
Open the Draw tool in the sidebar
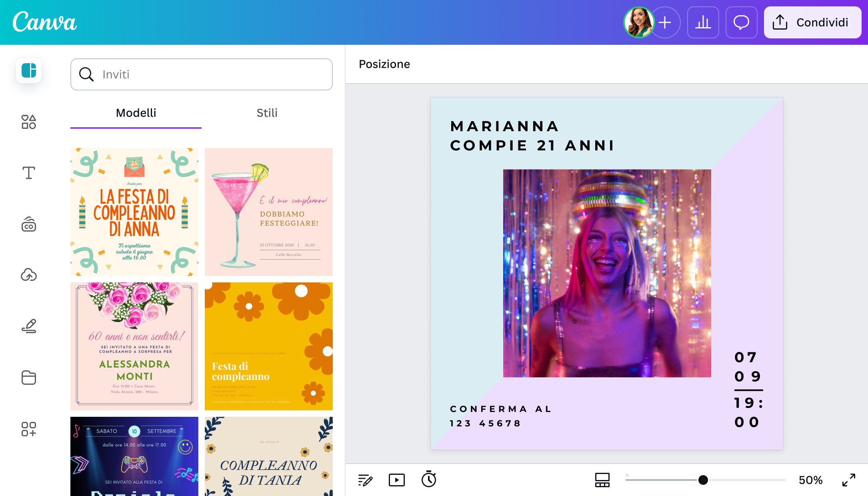pos(29,326)
